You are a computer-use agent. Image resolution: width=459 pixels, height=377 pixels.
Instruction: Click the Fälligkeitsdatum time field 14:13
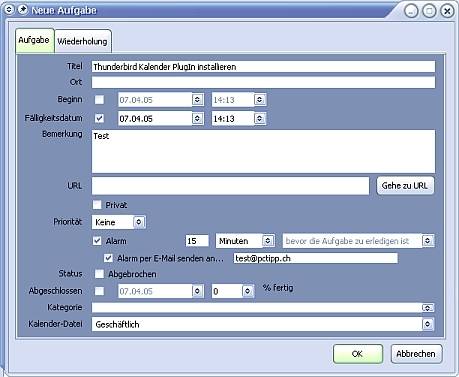tap(233, 118)
